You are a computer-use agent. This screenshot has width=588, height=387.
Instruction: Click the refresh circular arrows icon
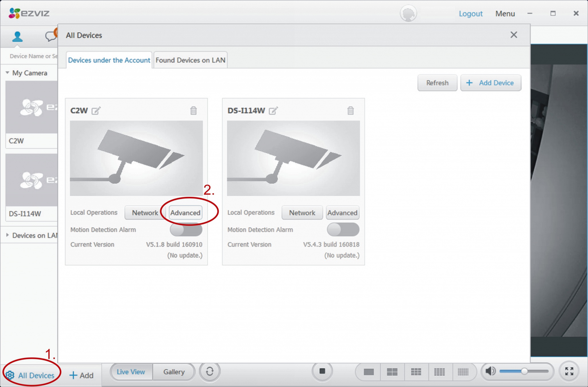[x=210, y=372]
